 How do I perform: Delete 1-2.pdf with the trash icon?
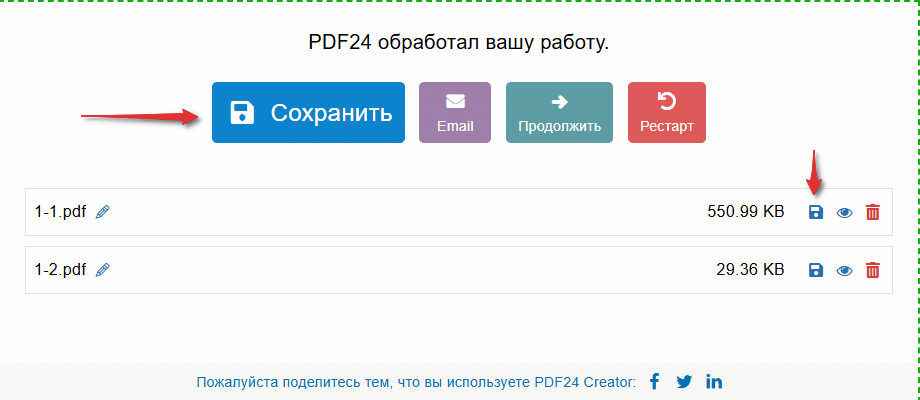[873, 270]
